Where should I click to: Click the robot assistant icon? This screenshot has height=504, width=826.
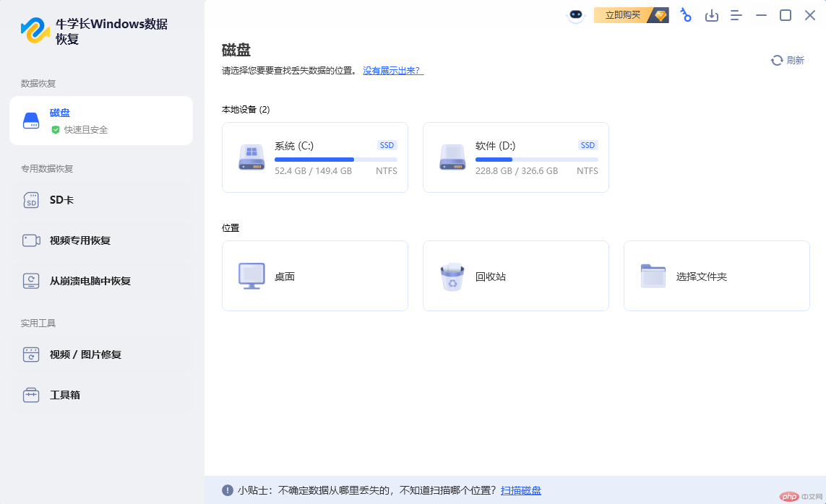point(575,16)
